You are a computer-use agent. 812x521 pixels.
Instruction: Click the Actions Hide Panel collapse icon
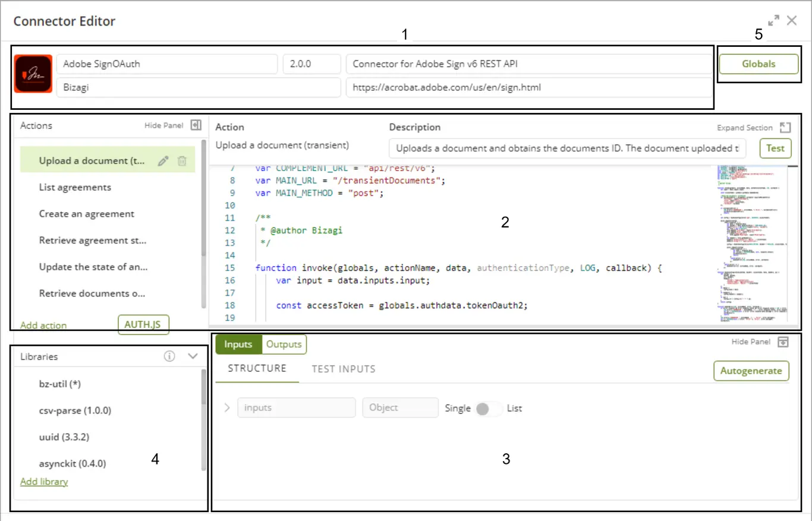click(196, 125)
